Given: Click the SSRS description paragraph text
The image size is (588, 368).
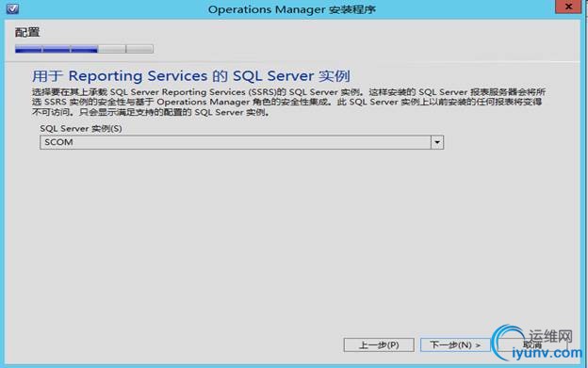Looking at the screenshot, I should click(288, 103).
